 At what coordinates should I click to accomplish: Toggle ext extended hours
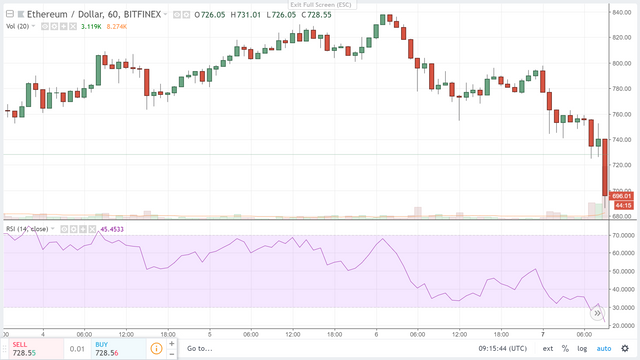point(548,349)
